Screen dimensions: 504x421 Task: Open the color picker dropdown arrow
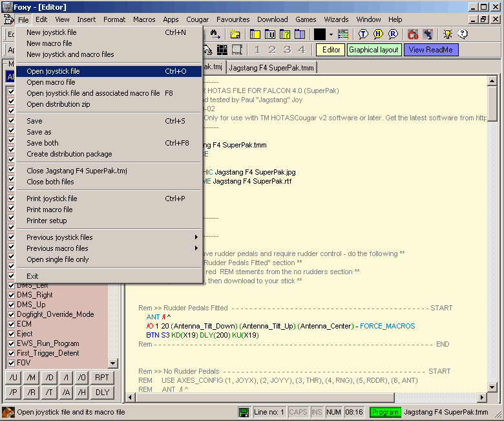click(x=331, y=34)
